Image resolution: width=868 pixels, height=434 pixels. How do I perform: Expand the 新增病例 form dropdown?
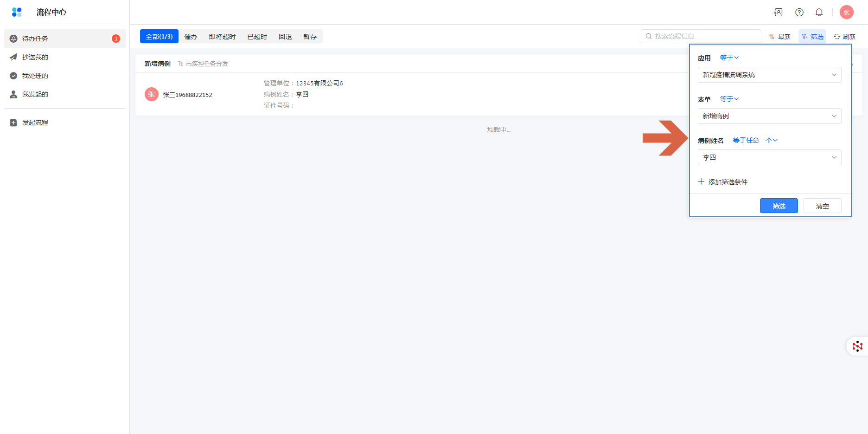coord(769,116)
